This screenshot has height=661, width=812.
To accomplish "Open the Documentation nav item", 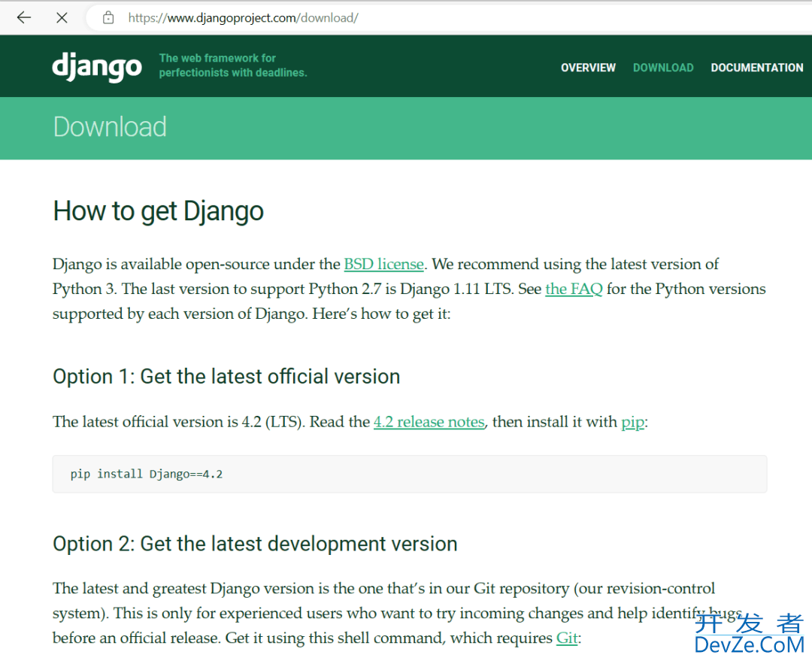I will (756, 68).
